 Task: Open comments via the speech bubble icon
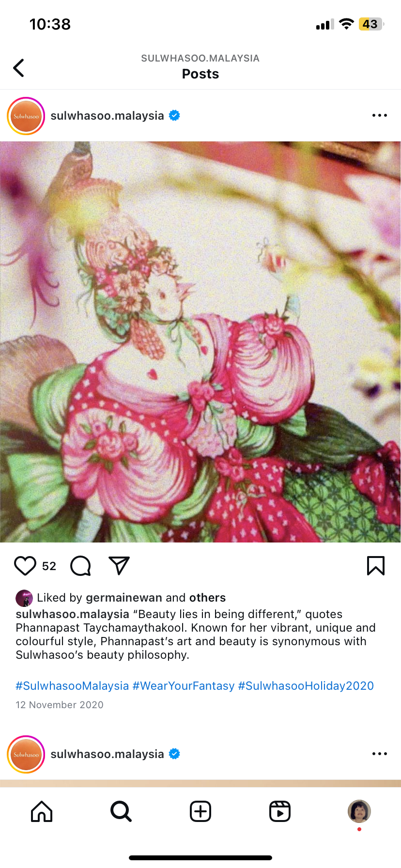point(80,566)
